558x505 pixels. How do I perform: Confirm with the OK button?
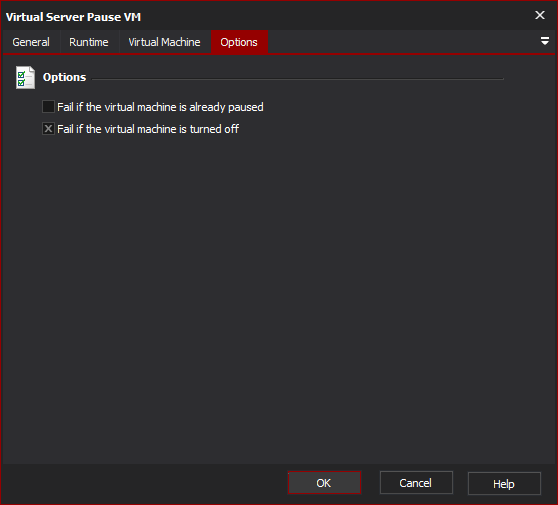324,483
